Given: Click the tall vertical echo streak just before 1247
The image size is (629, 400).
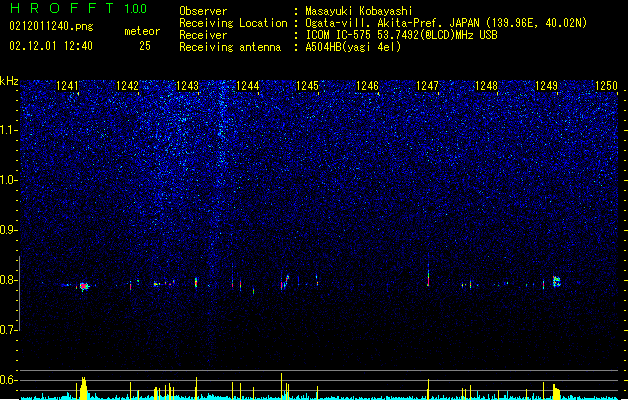Looking at the screenshot, I should (x=428, y=274).
